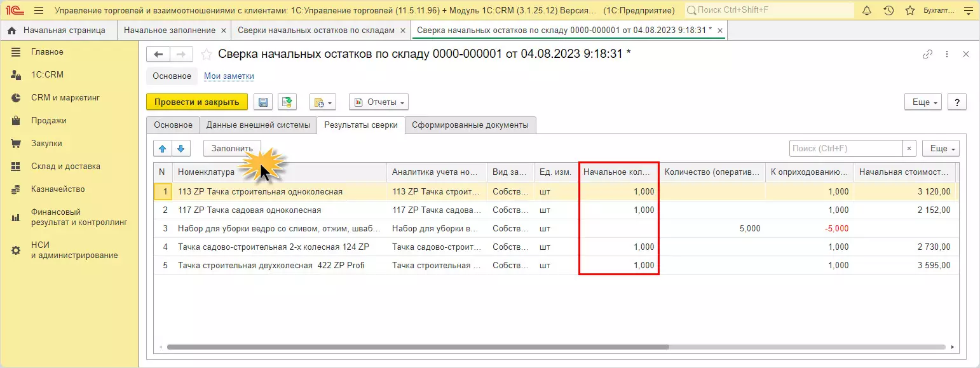
Task: Select row Набор для уборки ведро со сливом
Action: pyautogui.click(x=555, y=228)
